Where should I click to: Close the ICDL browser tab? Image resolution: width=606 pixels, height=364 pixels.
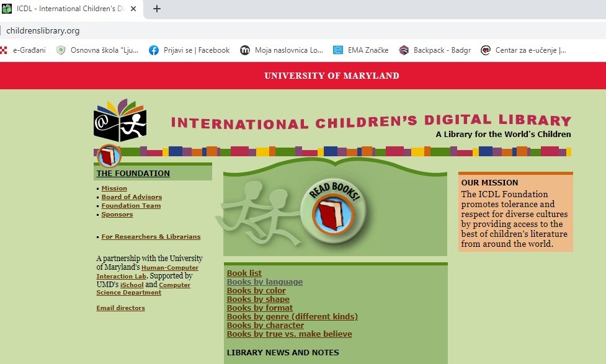point(133,9)
